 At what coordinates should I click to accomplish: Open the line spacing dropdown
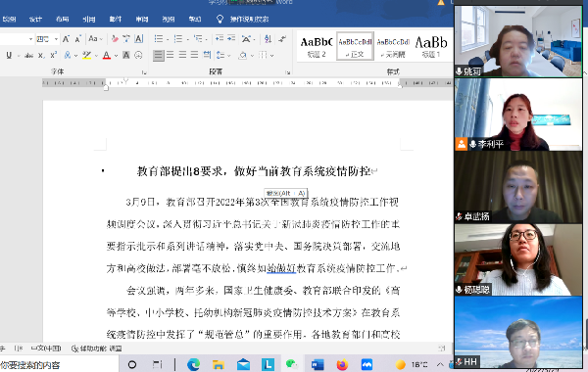coord(222,55)
